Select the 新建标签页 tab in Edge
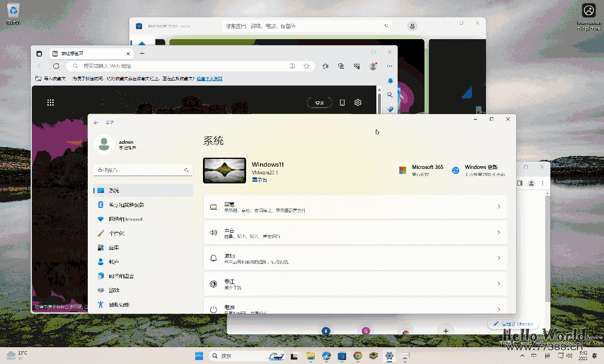The image size is (604, 364). (89, 53)
